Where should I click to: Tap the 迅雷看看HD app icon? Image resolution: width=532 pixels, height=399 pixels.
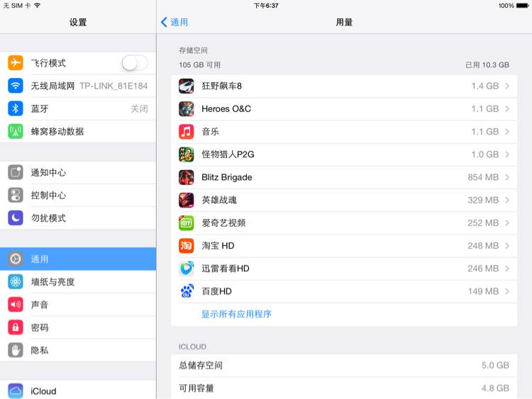point(187,269)
